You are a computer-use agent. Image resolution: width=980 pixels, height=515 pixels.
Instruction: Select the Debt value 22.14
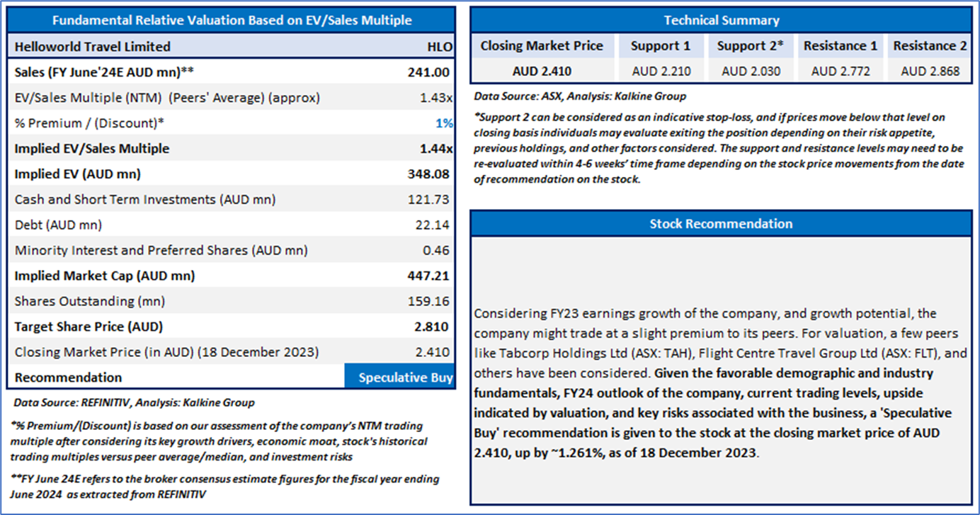pyautogui.click(x=433, y=225)
